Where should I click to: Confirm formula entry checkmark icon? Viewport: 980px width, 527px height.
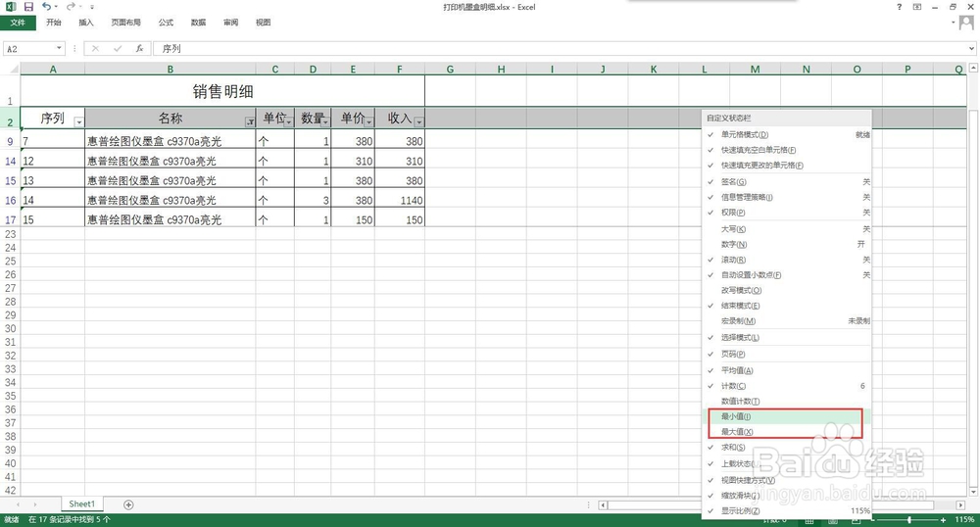pyautogui.click(x=117, y=48)
